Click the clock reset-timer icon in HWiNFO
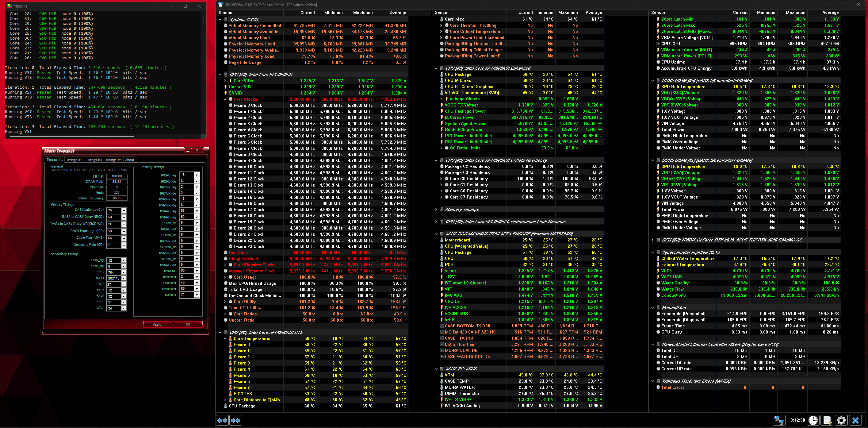Viewport: 868px width, 428px height. point(813,420)
